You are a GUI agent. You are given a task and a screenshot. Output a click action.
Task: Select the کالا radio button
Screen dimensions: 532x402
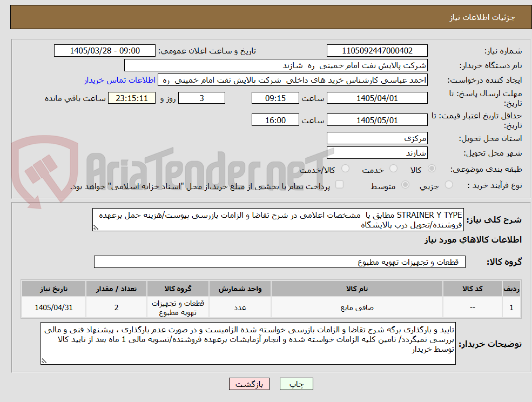click(x=432, y=169)
